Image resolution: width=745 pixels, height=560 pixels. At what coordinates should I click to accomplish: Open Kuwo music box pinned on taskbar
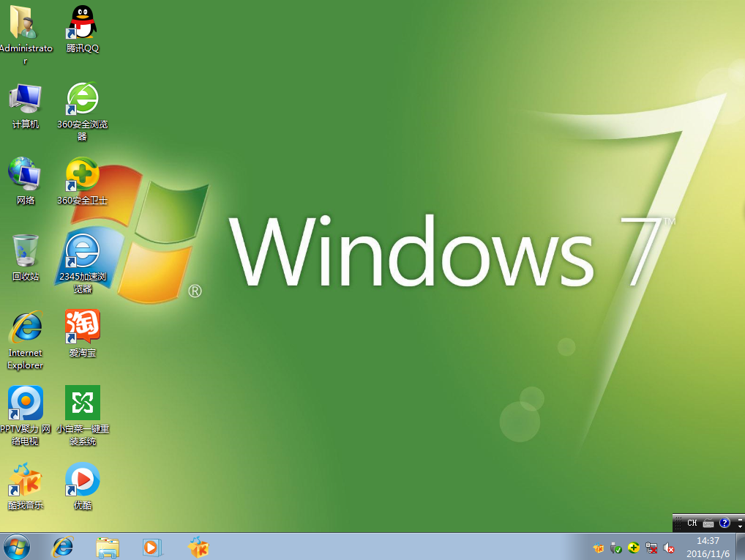198,547
